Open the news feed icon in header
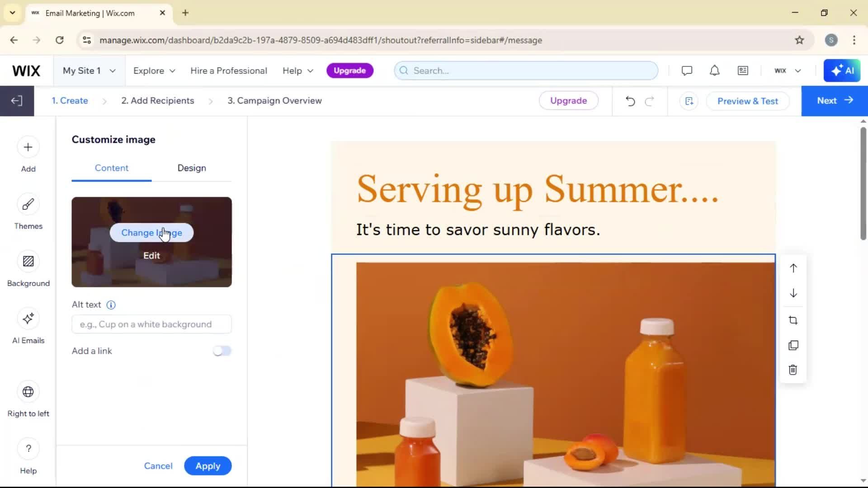The height and width of the screenshot is (488, 868). [743, 70]
